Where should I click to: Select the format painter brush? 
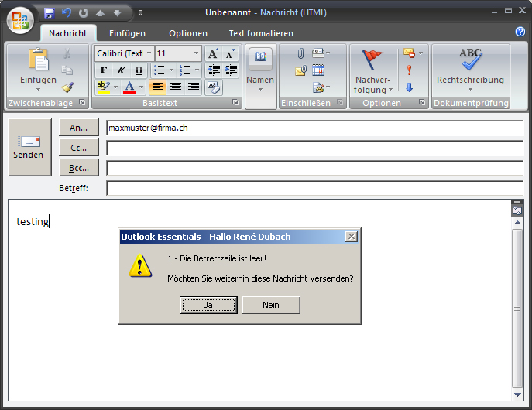pyautogui.click(x=67, y=87)
